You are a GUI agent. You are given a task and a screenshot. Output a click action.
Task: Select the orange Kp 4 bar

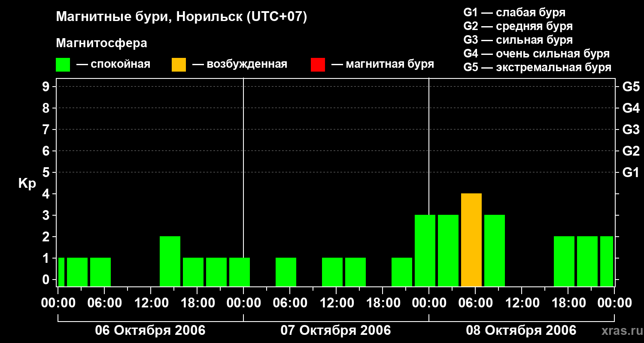click(x=471, y=240)
